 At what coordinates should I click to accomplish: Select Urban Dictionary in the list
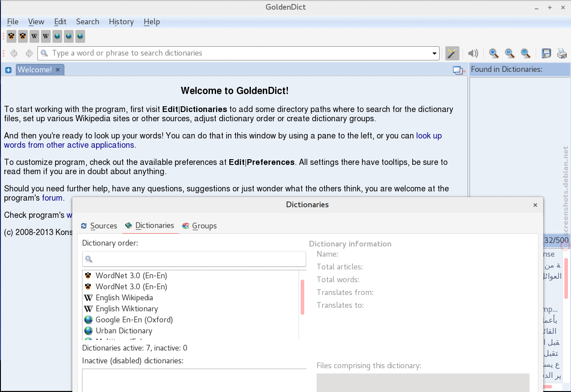coord(190,331)
